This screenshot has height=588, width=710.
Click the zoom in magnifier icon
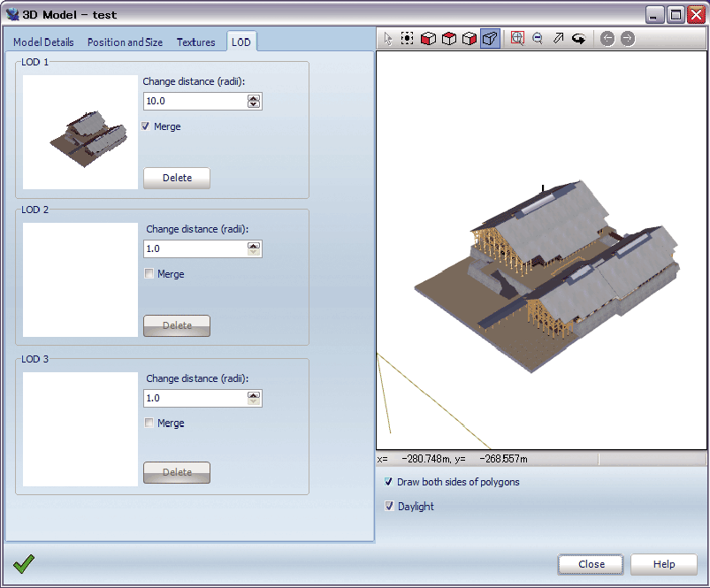(518, 39)
